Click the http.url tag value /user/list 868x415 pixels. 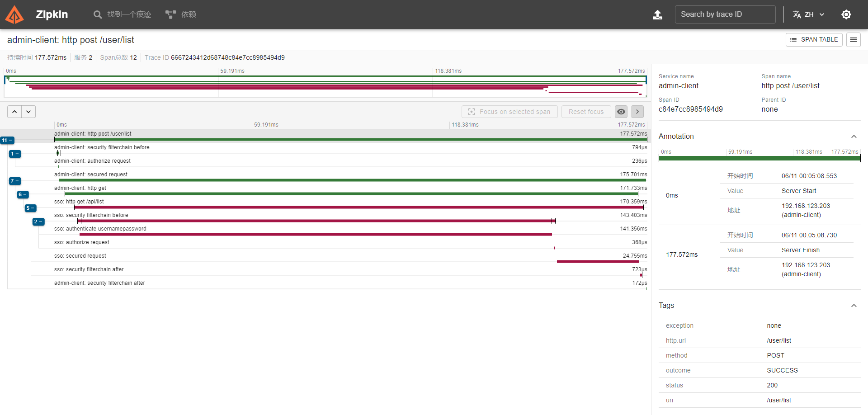(x=779, y=340)
